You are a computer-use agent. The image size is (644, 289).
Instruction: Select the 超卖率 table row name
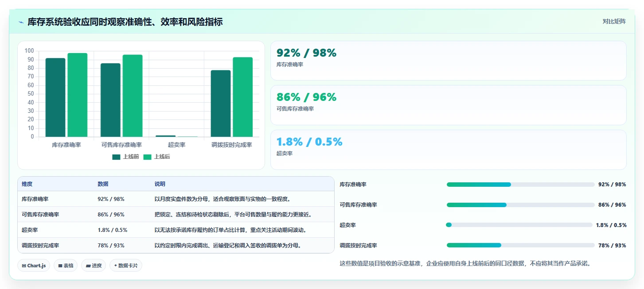(30, 230)
